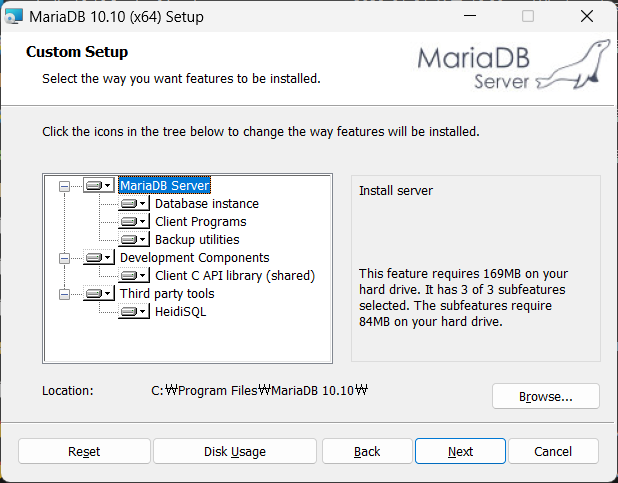The image size is (618, 483).
Task: Browse for a different install location
Action: 546,396
